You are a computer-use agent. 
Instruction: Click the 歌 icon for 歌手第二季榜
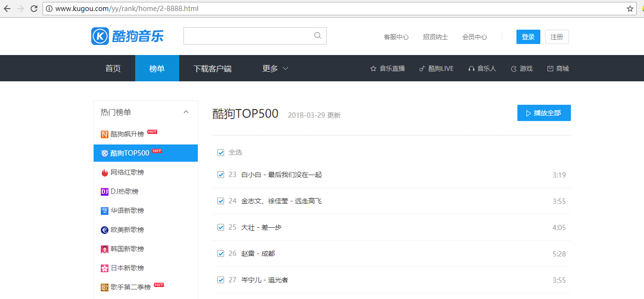105,288
